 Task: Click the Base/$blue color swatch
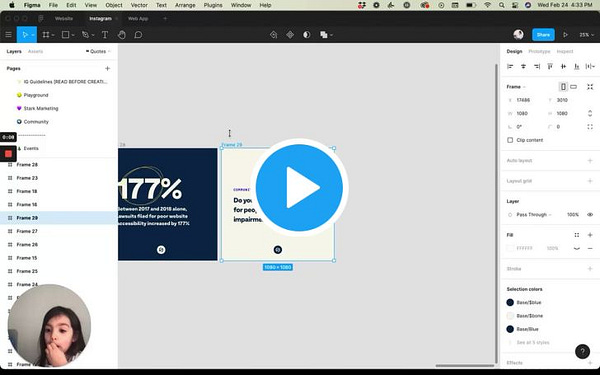tap(510, 303)
